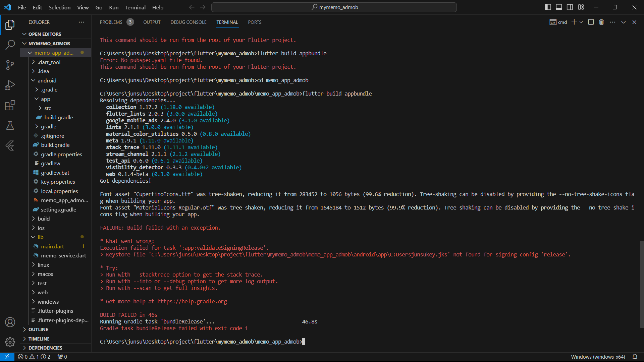Click the remote window status icon

tap(7, 357)
